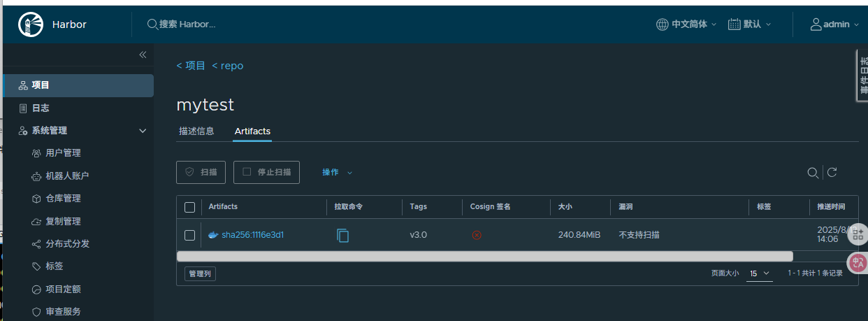Click the 标签 tag icon
Screen dimensions: 868x321
point(36,266)
